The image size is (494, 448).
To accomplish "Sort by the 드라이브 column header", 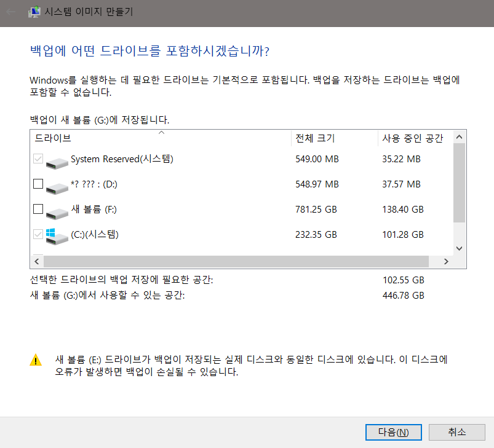I will coord(161,138).
